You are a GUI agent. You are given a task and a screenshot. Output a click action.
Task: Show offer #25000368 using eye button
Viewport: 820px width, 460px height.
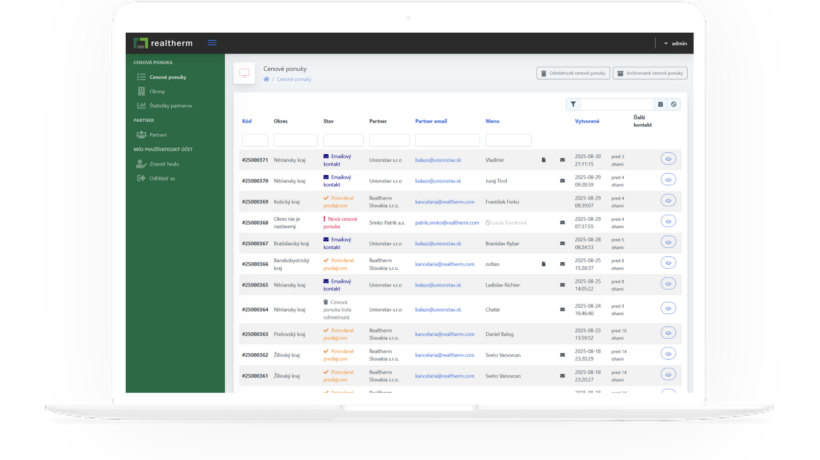668,222
